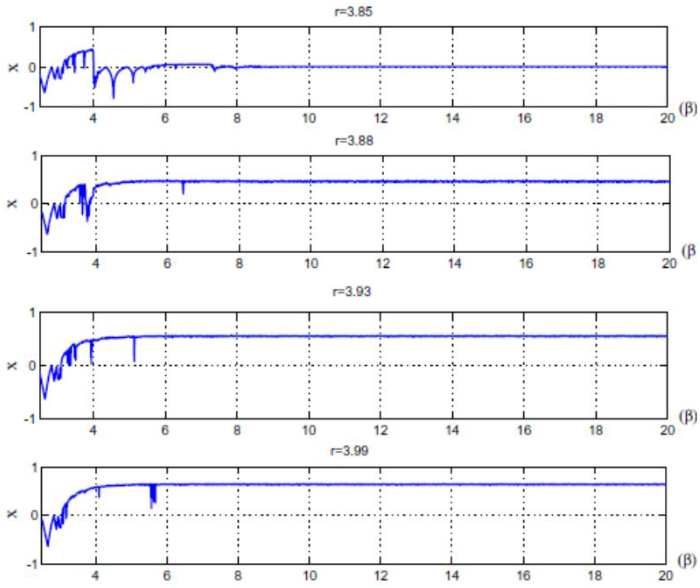
Task: Click the plot title r=3.85
Action: tap(353, 12)
